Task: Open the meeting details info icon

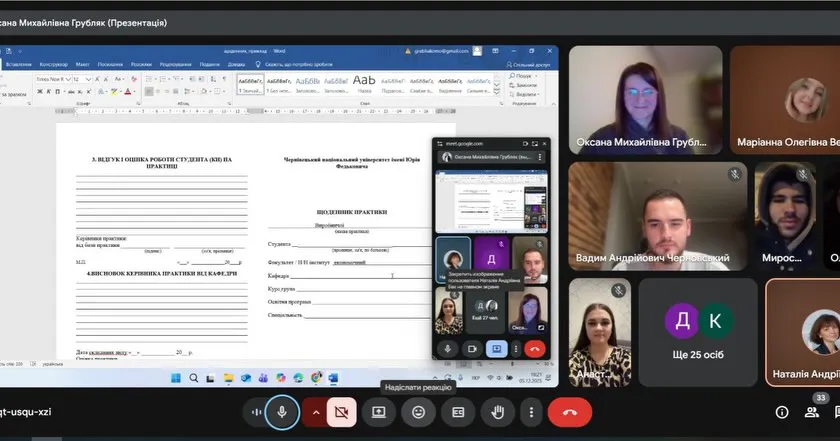Action: click(782, 412)
